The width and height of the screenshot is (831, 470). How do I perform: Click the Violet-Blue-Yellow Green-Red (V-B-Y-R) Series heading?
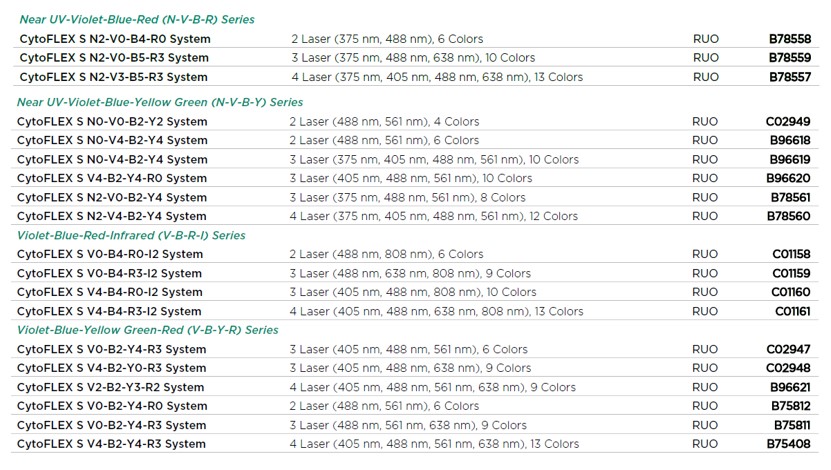(x=147, y=329)
